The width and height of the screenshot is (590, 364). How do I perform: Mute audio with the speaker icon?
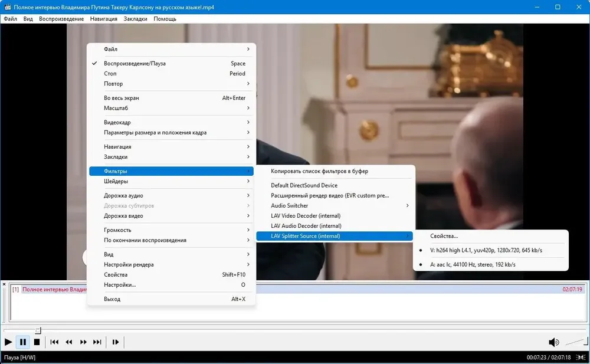(x=553, y=342)
